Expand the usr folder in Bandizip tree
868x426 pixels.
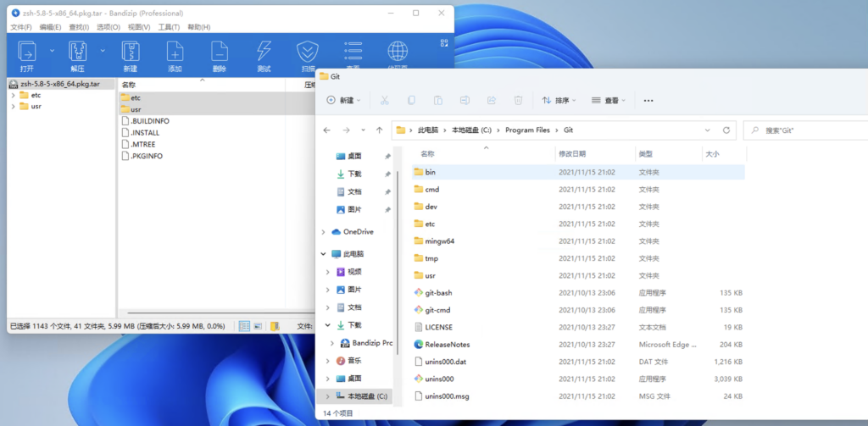14,106
